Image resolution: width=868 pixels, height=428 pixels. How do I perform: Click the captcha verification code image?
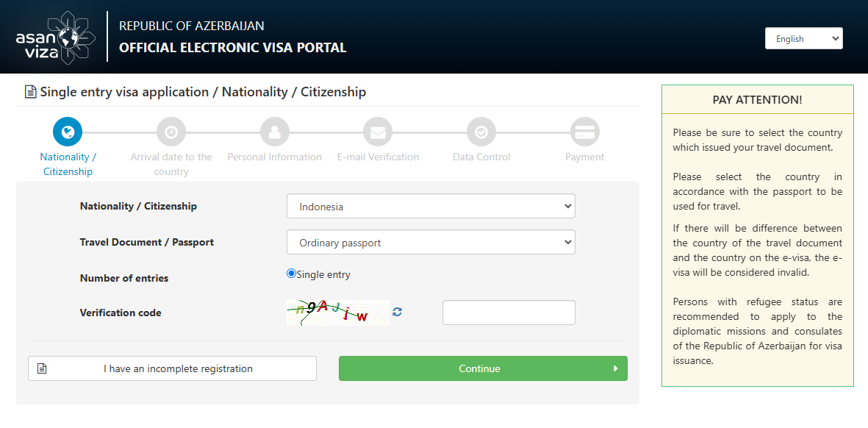click(x=337, y=313)
